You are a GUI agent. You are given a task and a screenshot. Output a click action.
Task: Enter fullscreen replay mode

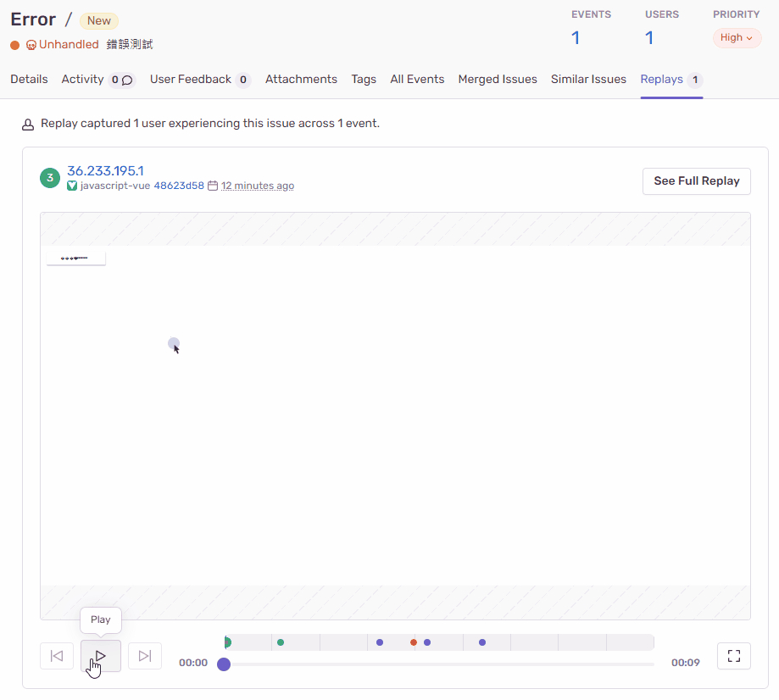pyautogui.click(x=734, y=656)
